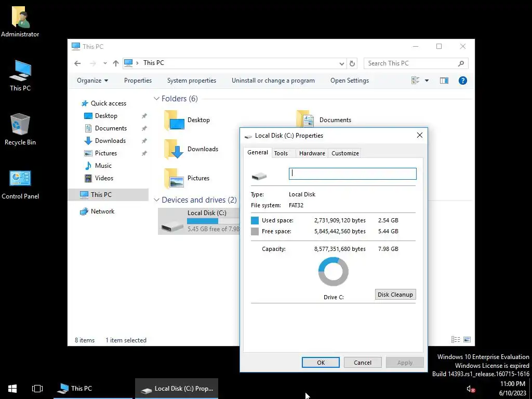Image resolution: width=532 pixels, height=399 pixels.
Task: Click Cancel in the Properties dialog
Action: click(x=362, y=362)
